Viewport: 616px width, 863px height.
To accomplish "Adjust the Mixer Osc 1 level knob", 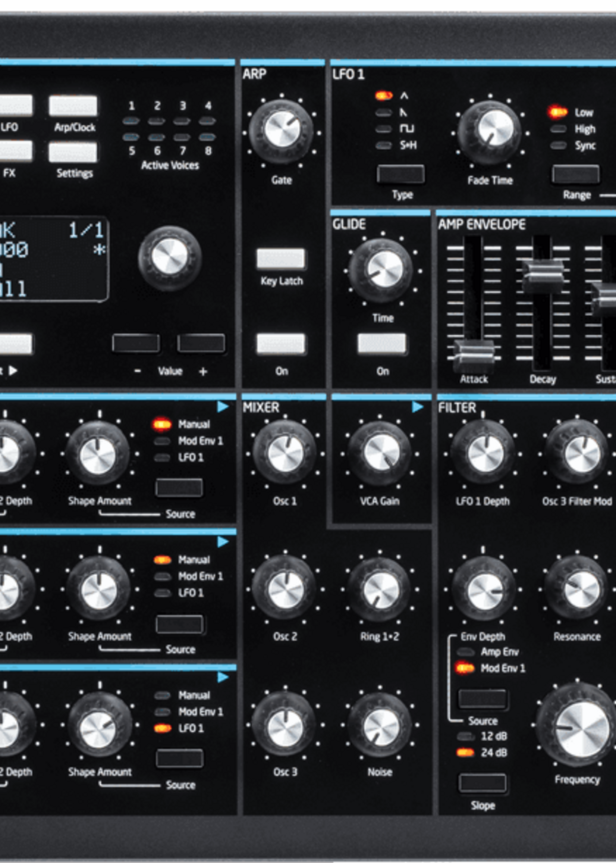I will [285, 452].
